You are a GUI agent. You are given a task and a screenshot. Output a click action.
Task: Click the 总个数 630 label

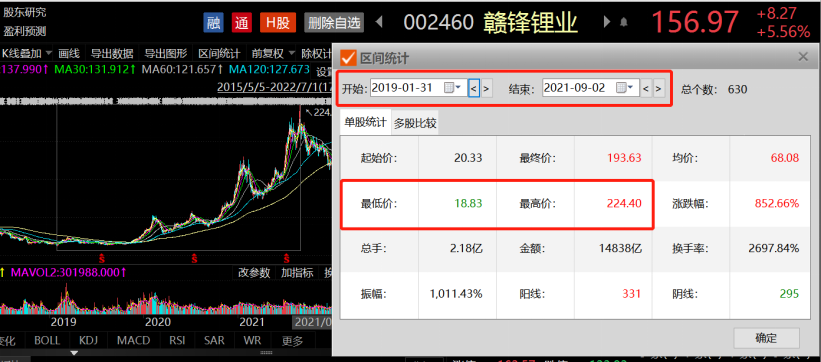[x=714, y=89]
